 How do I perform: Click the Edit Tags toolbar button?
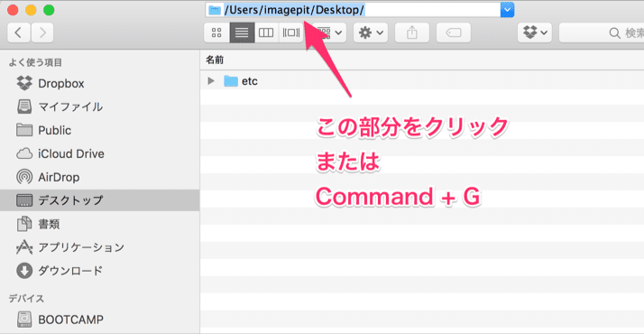[454, 32]
